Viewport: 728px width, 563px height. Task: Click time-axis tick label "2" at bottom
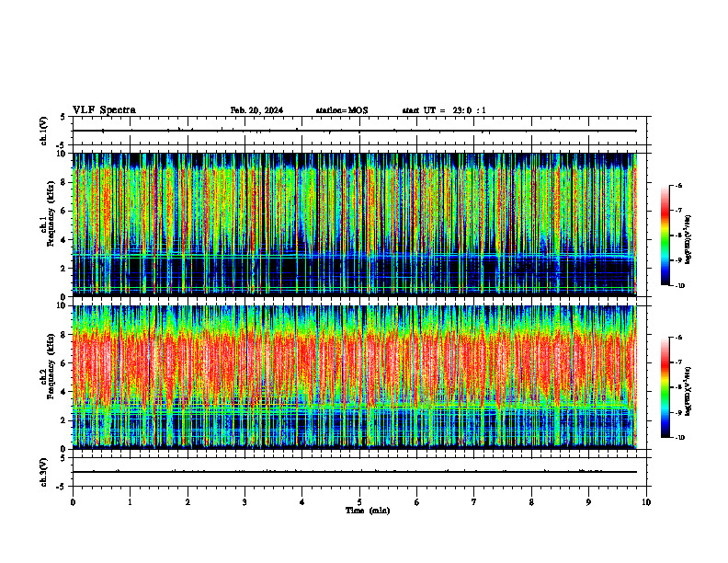click(x=188, y=502)
